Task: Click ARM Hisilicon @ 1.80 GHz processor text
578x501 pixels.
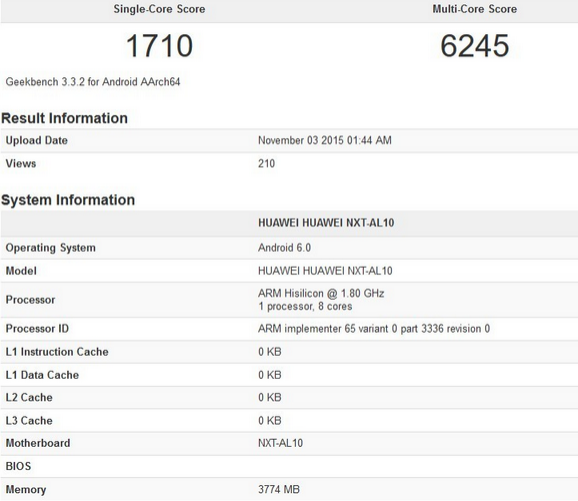Action: tap(321, 293)
